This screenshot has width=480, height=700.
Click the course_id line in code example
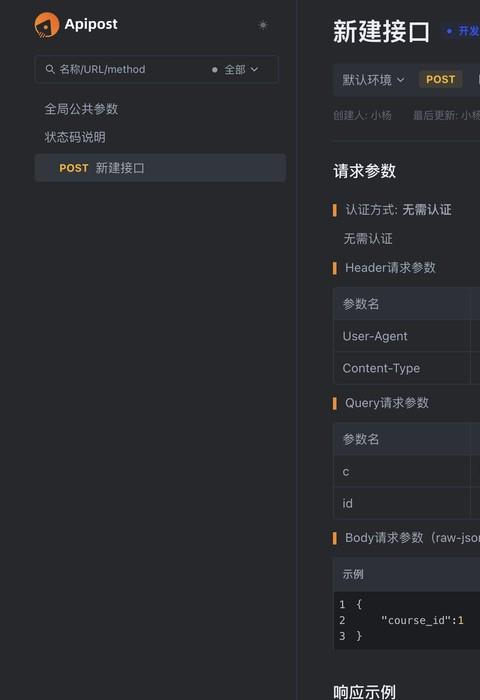(x=422, y=620)
